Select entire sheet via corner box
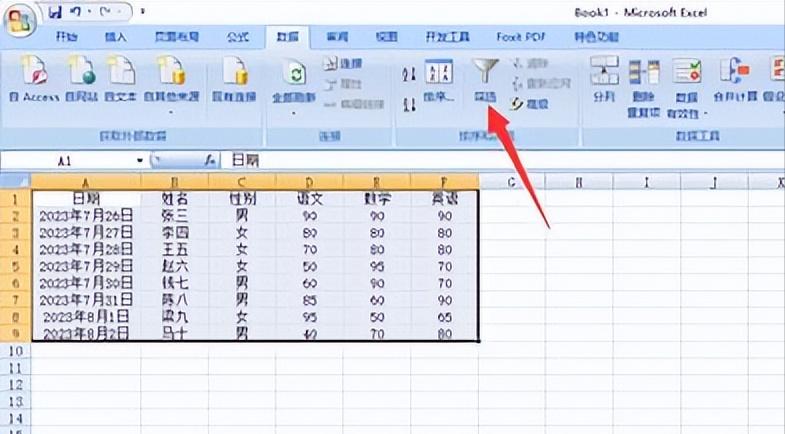Screen dimensions: 785x434 click(x=15, y=181)
